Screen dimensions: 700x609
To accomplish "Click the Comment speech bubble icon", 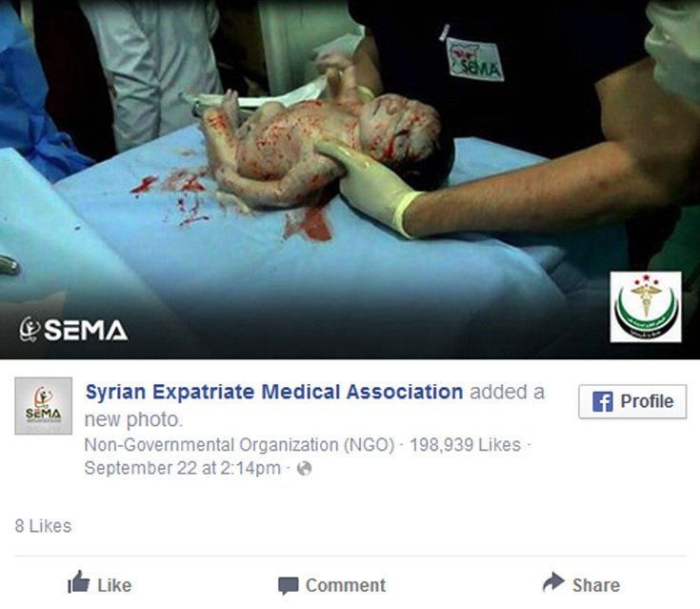I will pos(288,586).
